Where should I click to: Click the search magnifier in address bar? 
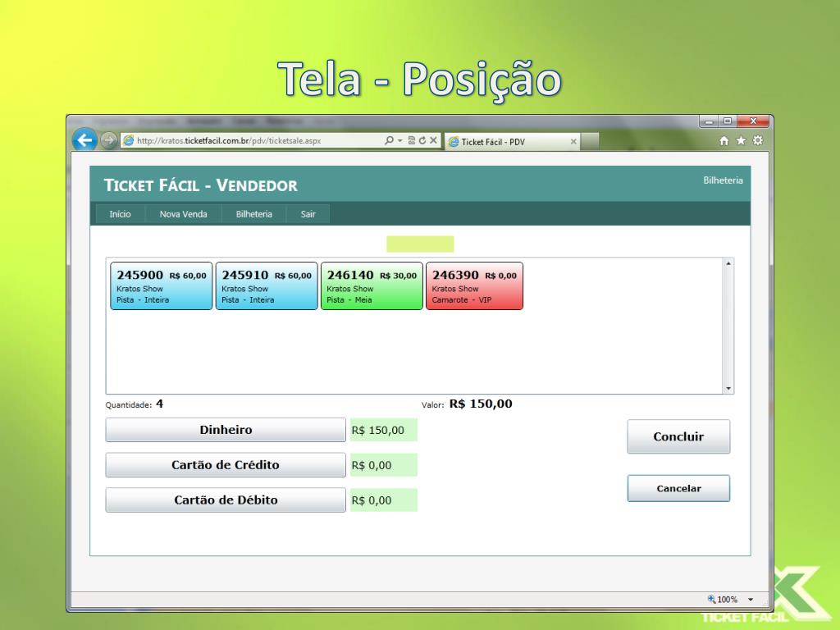390,140
